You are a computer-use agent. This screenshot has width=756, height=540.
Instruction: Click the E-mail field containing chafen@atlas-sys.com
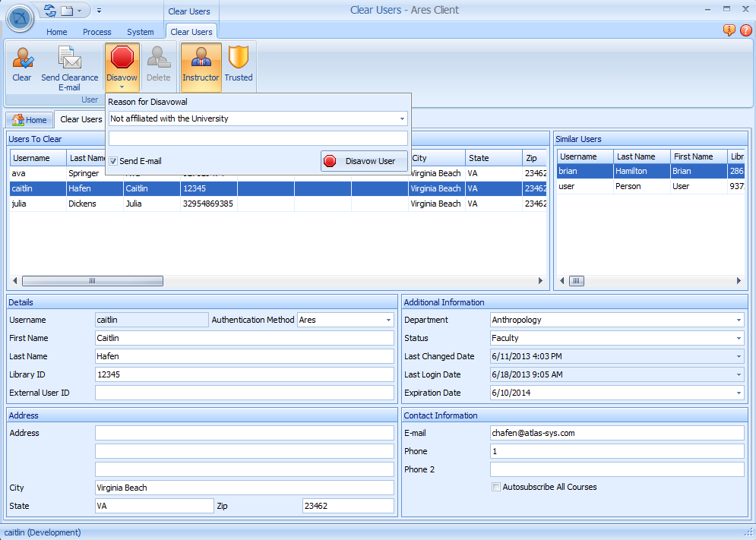617,432
